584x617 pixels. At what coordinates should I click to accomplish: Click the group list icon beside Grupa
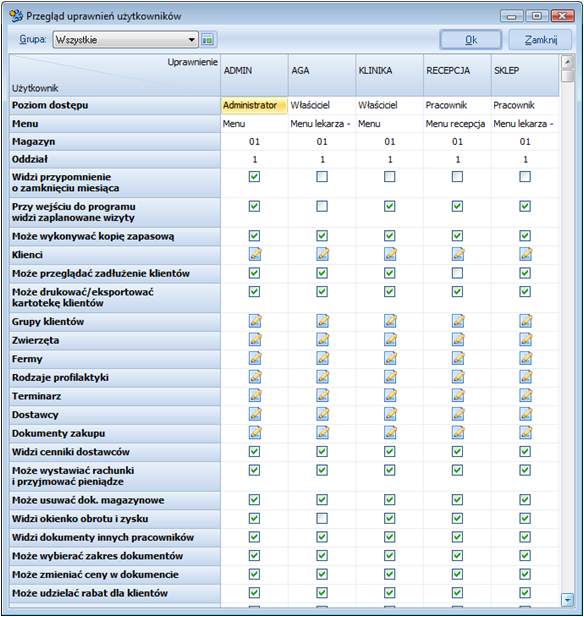(207, 39)
